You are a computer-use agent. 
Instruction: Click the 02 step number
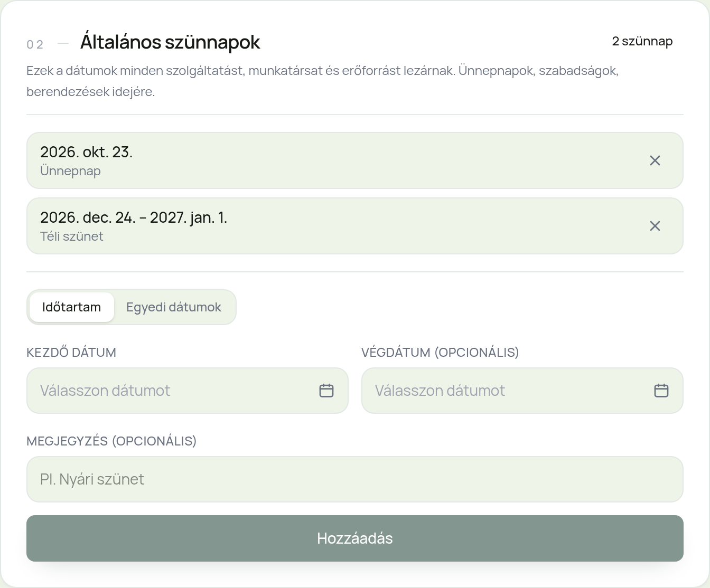coord(35,44)
